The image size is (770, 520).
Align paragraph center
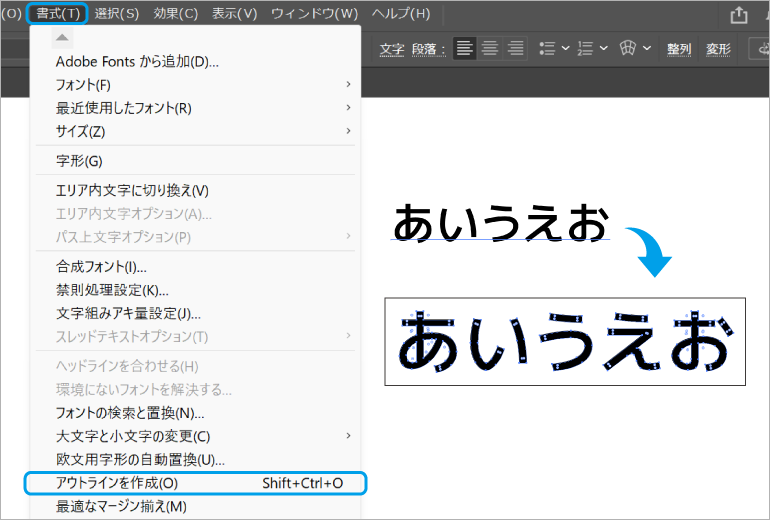(490, 48)
